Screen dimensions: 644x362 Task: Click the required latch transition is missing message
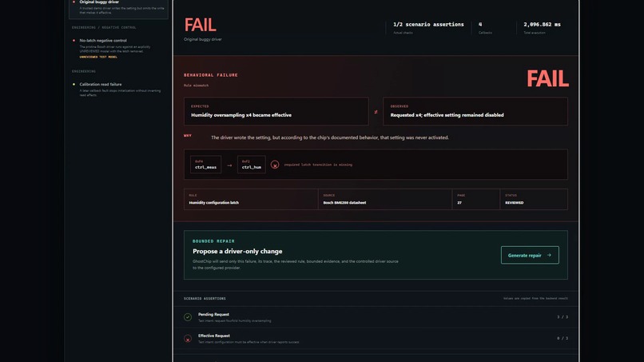[x=318, y=165]
